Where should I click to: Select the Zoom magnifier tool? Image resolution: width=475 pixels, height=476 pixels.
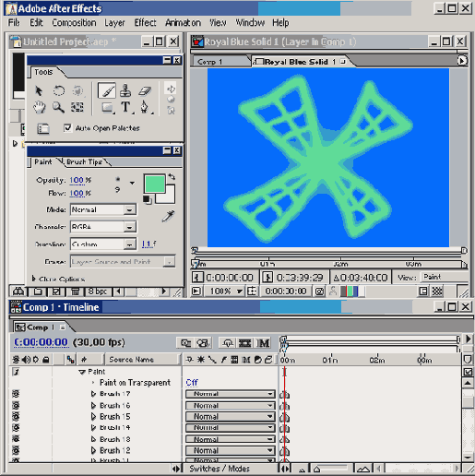pyautogui.click(x=58, y=107)
